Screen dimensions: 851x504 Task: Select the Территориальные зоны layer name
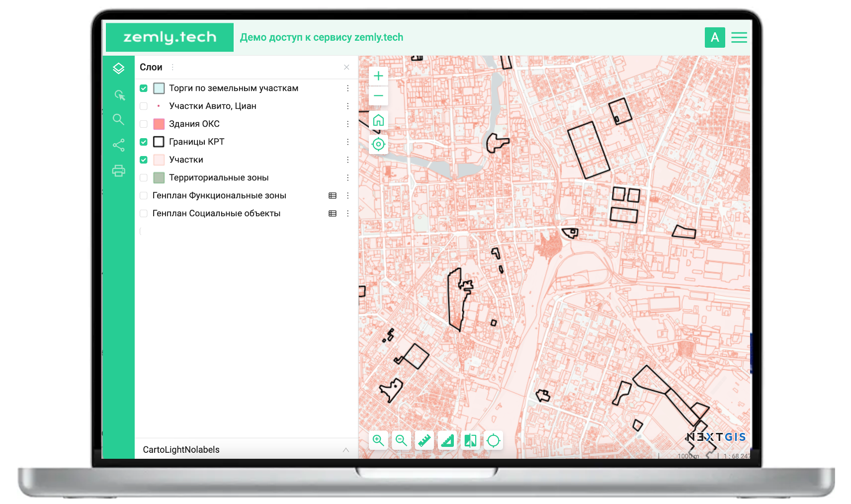pyautogui.click(x=219, y=178)
